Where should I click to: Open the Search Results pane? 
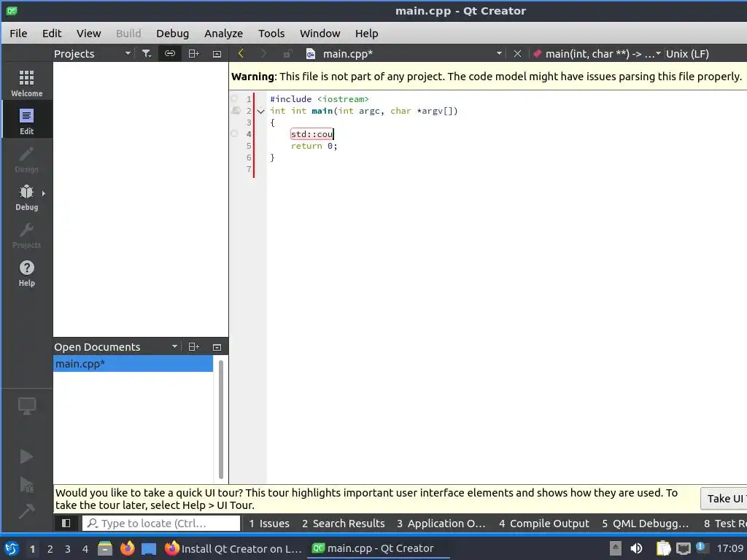click(343, 524)
